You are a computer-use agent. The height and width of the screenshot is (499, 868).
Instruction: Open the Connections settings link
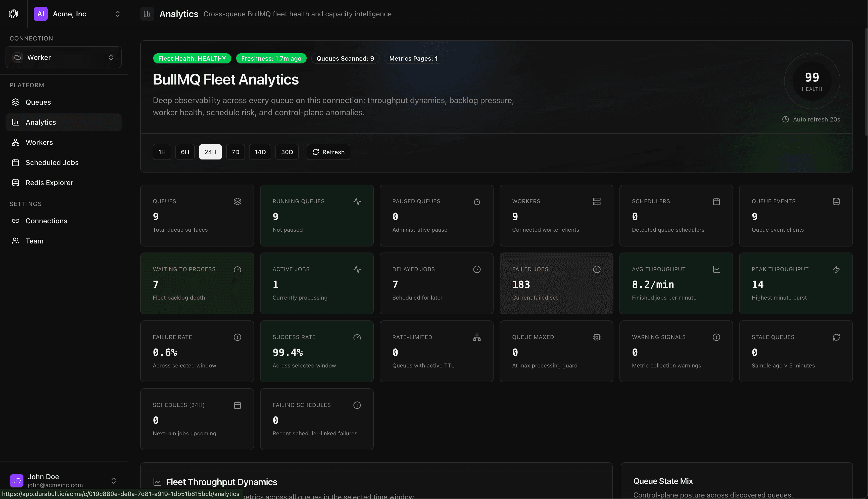pos(46,221)
